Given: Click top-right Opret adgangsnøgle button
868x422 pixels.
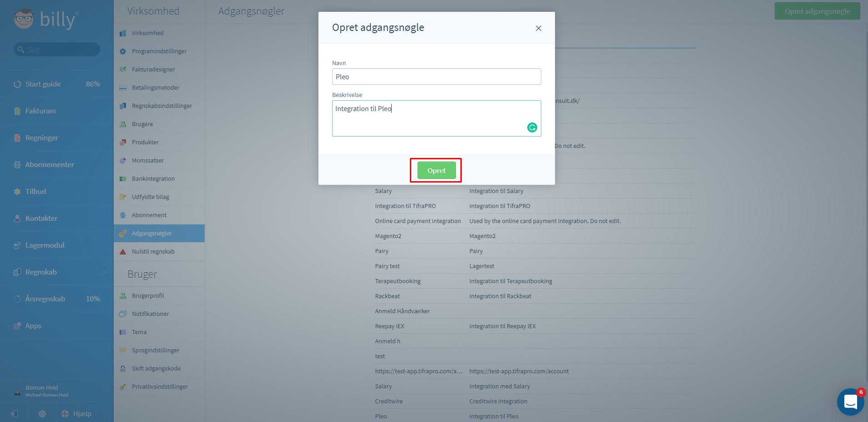Looking at the screenshot, I should pos(817,11).
